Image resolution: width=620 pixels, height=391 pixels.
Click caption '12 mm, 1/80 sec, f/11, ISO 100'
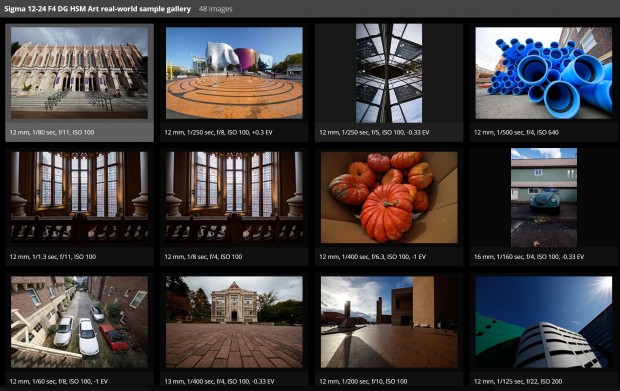(x=52, y=132)
